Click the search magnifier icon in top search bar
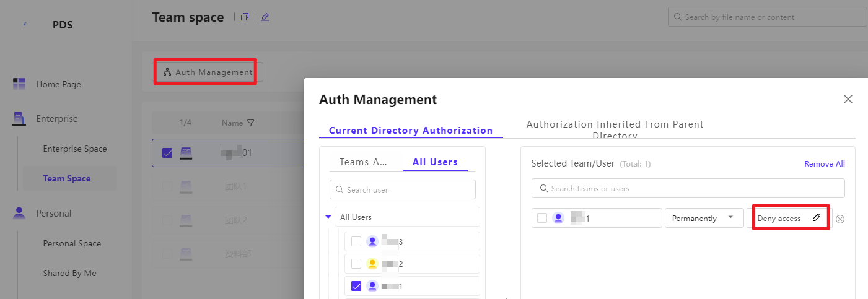This screenshot has height=299, width=868. point(678,17)
